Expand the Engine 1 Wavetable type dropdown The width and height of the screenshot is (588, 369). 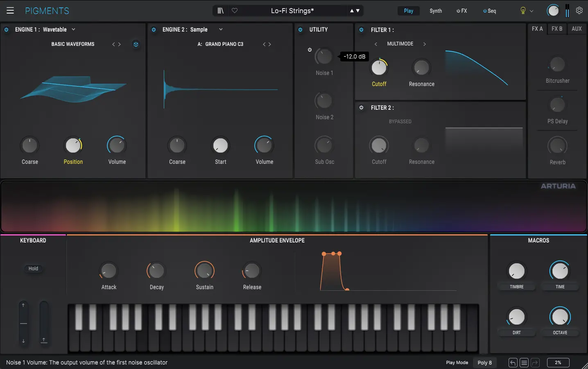[73, 29]
